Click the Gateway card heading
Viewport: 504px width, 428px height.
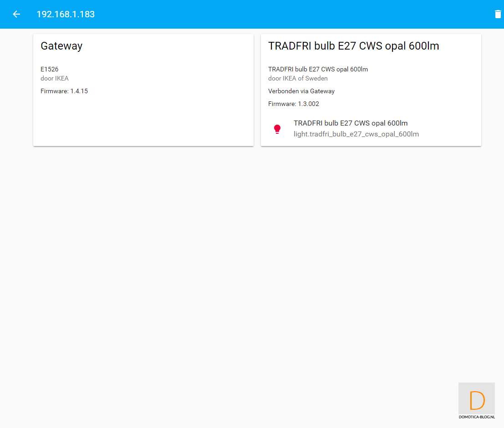[61, 46]
